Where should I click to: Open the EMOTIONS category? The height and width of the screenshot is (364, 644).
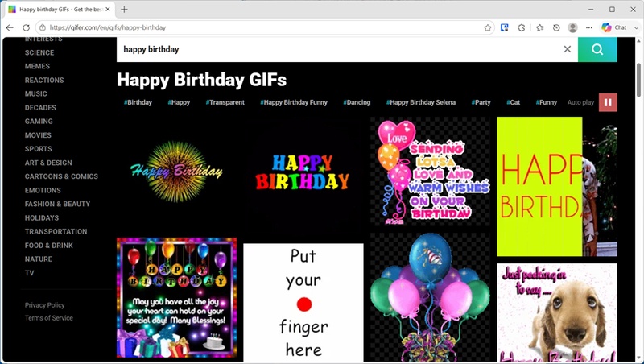coord(43,190)
